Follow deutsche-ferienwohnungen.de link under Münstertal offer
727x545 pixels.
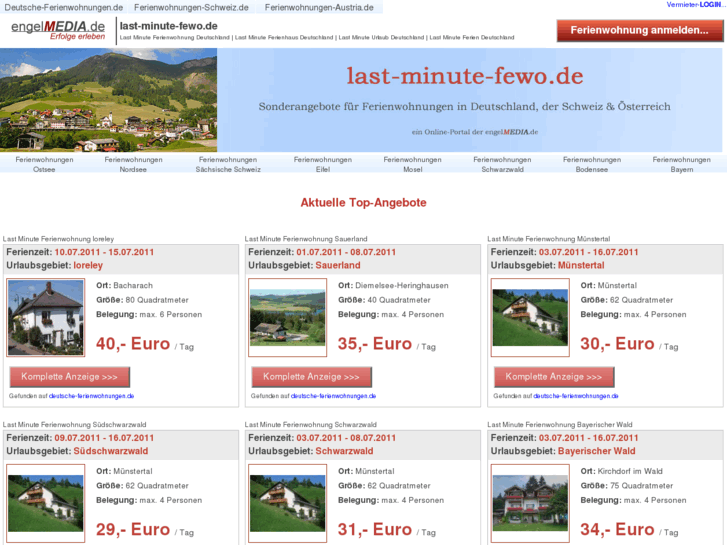tap(576, 396)
